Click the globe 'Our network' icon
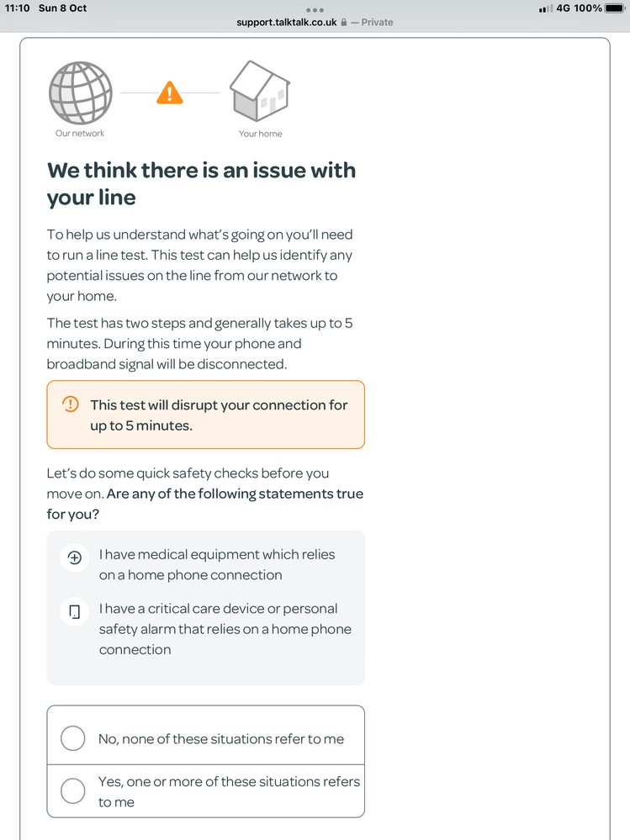Screen dimensions: 630x840 click(81, 92)
